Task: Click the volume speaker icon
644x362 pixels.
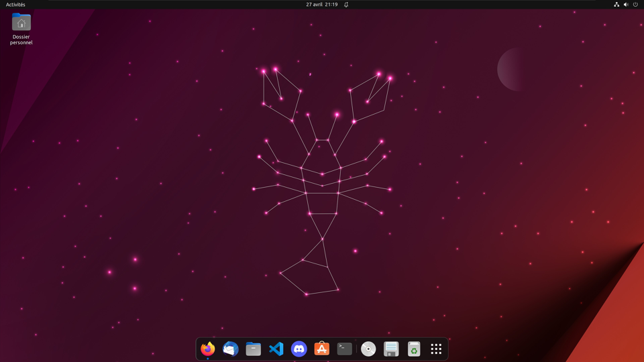Action: pyautogui.click(x=626, y=5)
